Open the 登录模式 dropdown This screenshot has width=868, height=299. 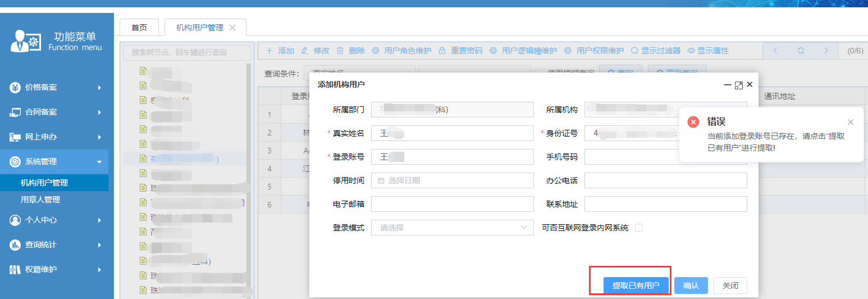pos(452,228)
